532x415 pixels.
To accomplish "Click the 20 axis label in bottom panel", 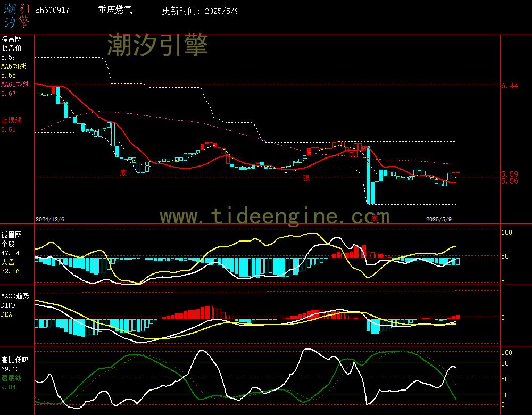I will point(505,395).
